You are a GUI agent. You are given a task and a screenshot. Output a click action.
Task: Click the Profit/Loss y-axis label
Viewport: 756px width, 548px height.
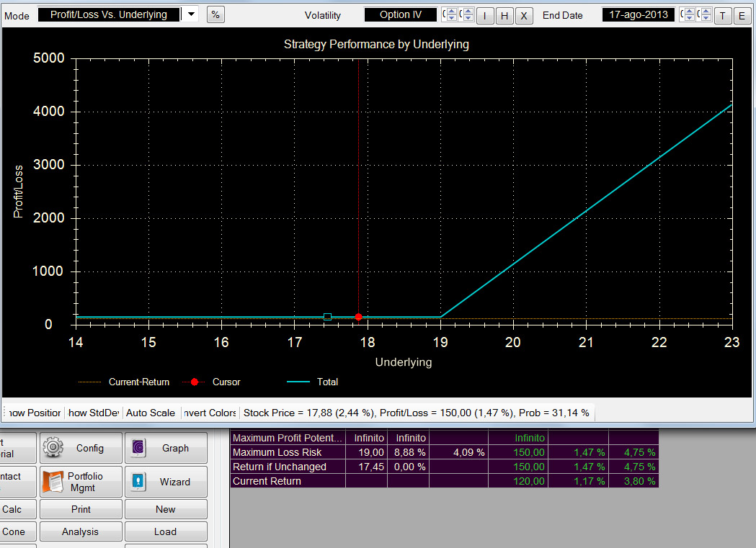(18, 191)
